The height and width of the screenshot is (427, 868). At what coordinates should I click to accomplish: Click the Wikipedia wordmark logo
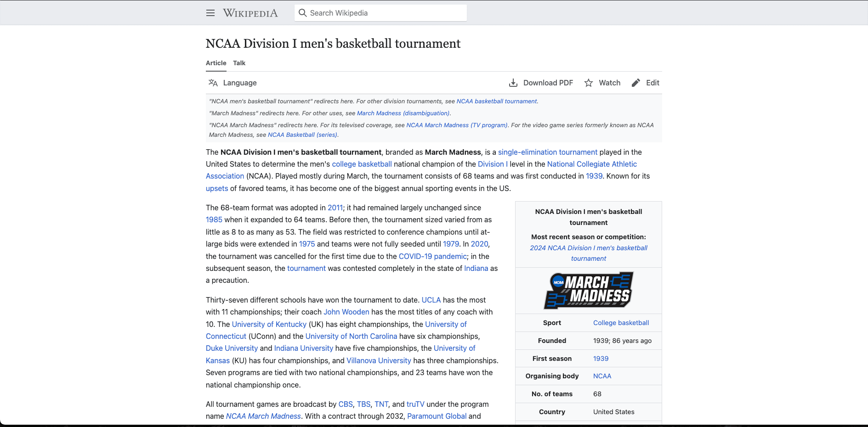250,13
